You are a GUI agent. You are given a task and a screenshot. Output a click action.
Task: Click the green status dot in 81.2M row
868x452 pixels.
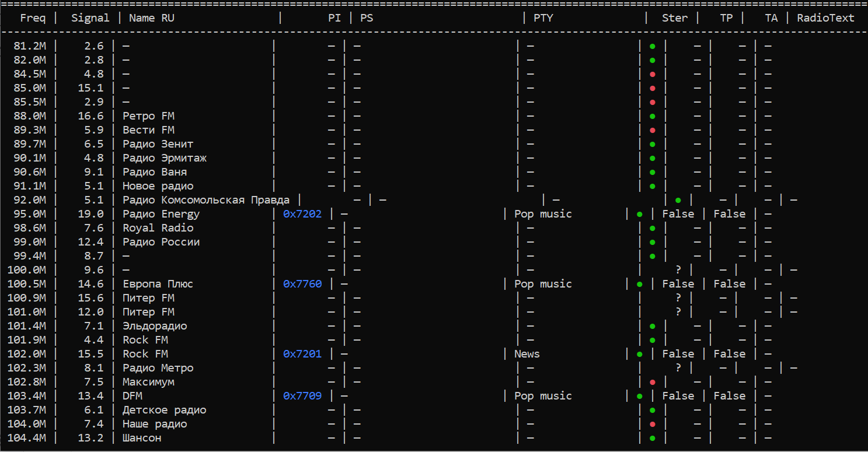pos(652,46)
